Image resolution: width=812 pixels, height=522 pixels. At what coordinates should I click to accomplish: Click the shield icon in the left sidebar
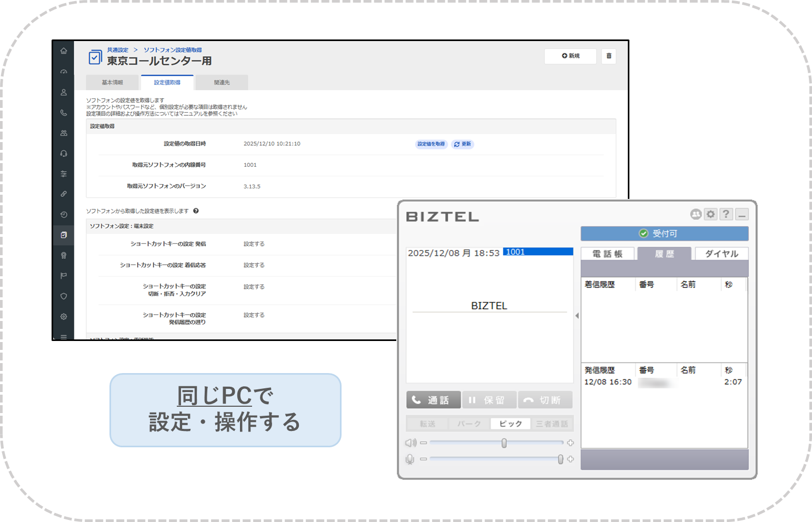coord(64,296)
